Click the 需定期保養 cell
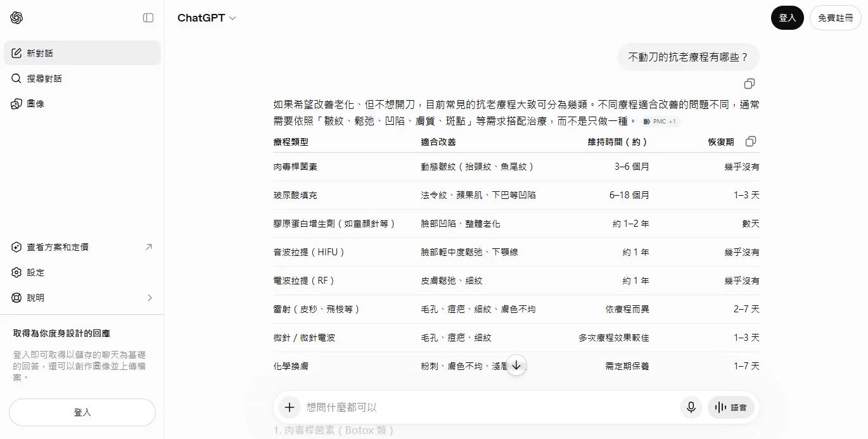Image resolution: width=868 pixels, height=439 pixels. [627, 366]
